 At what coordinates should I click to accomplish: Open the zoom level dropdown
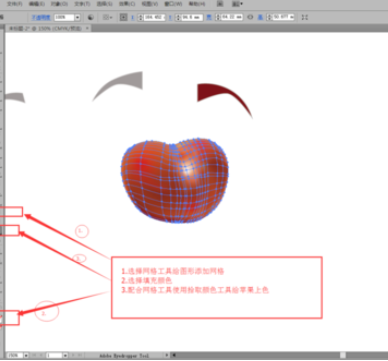click(x=26, y=355)
